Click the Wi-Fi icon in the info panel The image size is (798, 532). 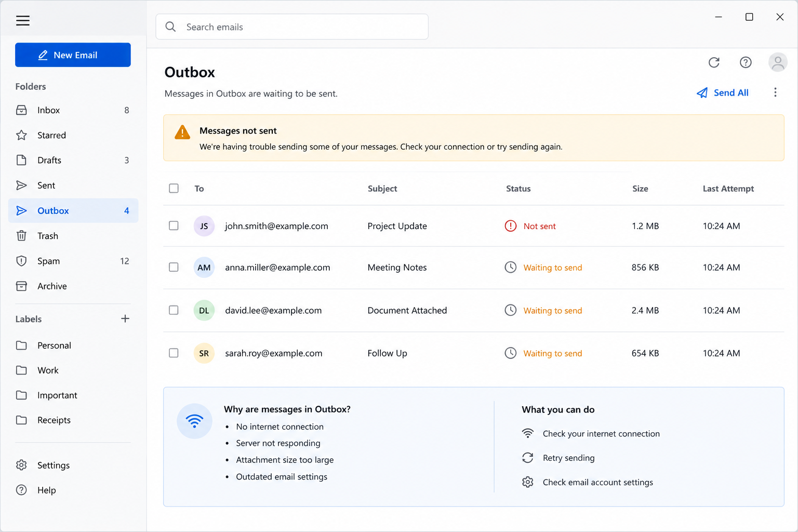pyautogui.click(x=194, y=421)
